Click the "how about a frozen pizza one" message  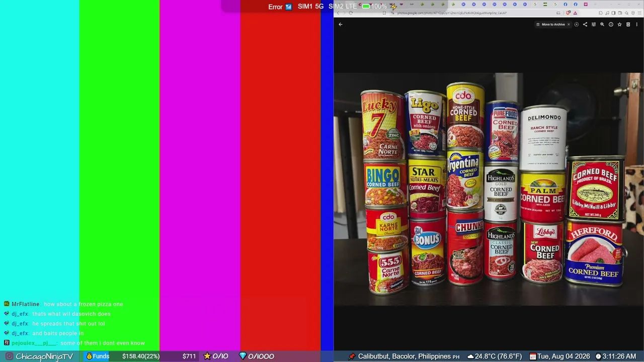[83, 304]
